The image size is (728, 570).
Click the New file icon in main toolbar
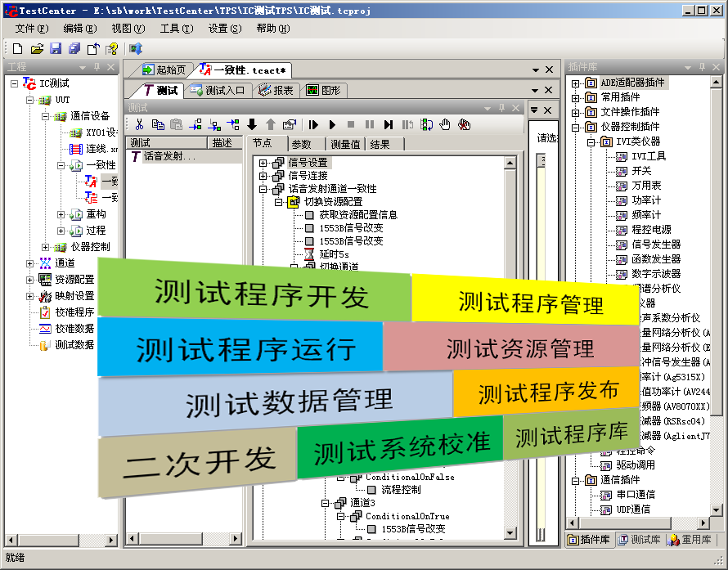point(17,49)
